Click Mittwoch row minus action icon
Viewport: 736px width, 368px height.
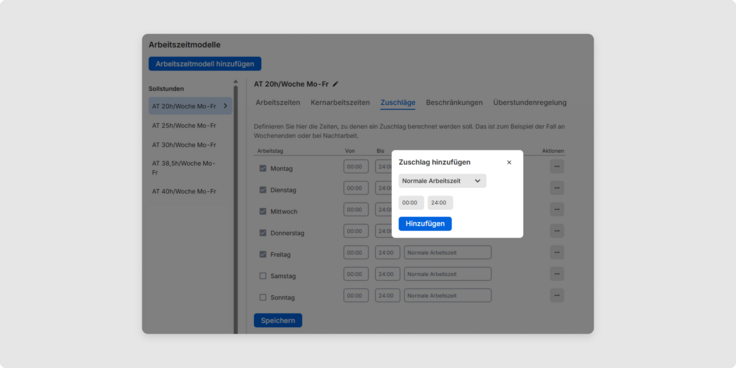557,209
